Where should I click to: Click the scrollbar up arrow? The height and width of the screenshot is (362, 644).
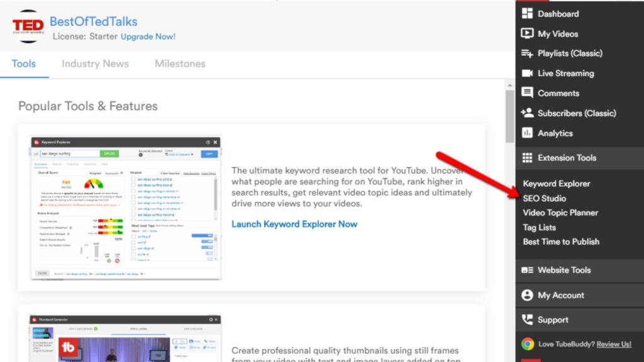pyautogui.click(x=509, y=85)
